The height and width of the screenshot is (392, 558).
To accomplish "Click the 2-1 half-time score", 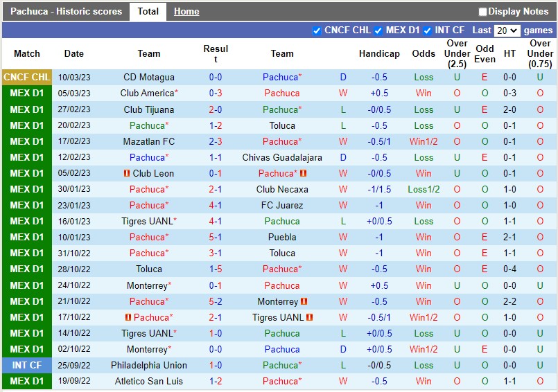I will [509, 238].
